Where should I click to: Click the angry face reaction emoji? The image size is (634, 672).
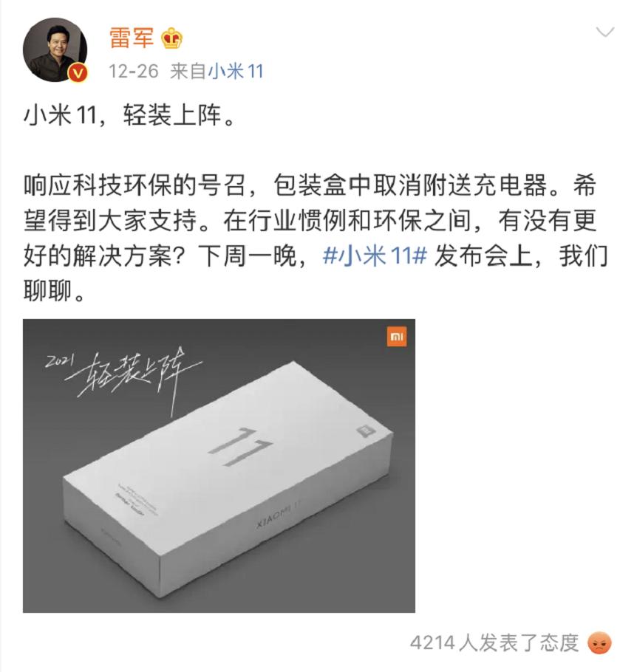(x=599, y=643)
